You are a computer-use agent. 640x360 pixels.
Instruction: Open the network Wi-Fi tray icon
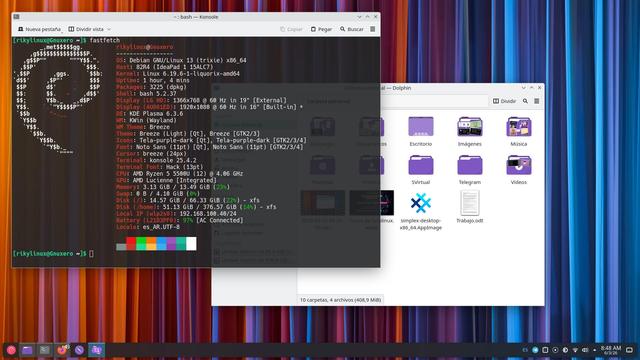575,350
